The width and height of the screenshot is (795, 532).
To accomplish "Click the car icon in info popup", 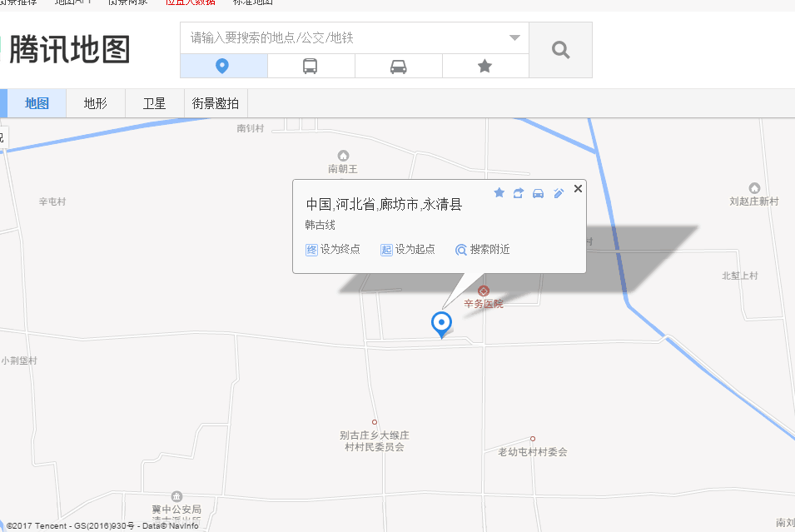I will coord(539,192).
